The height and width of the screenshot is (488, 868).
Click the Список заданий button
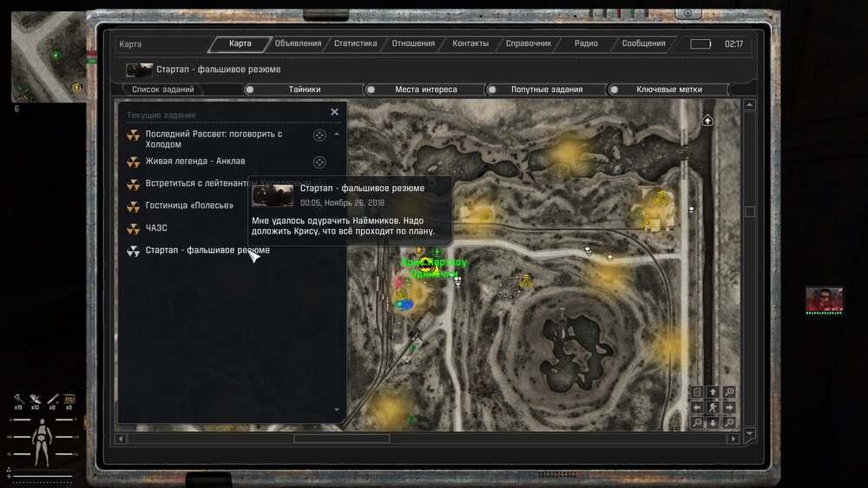click(163, 89)
